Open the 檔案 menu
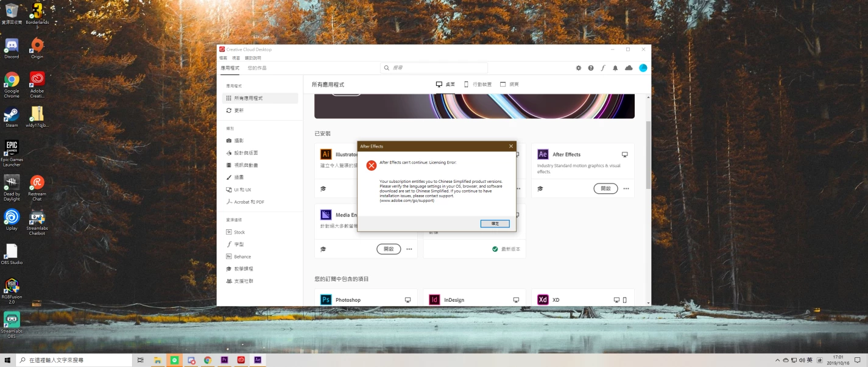 tap(224, 57)
